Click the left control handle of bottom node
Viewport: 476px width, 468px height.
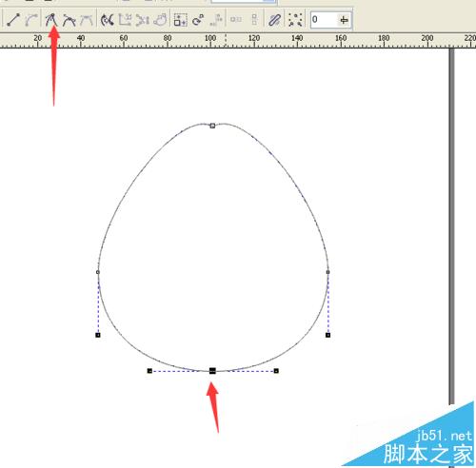[149, 371]
